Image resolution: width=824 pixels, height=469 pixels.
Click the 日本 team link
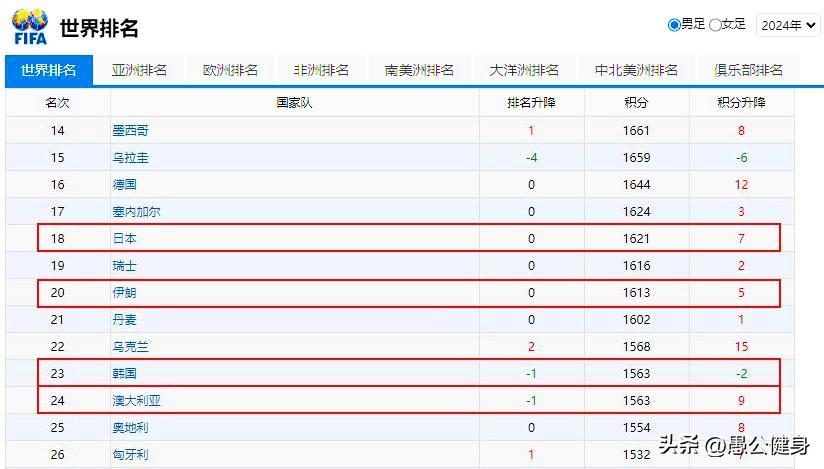124,239
